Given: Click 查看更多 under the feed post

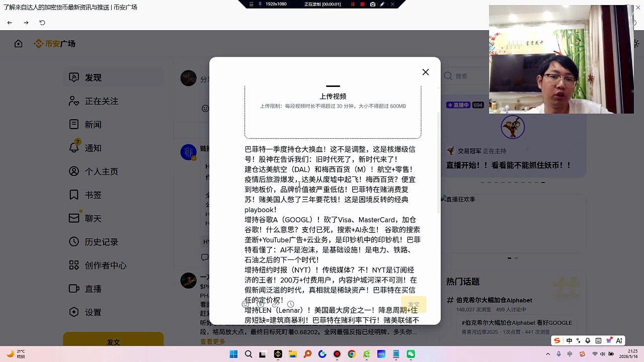Looking at the screenshot, I should click(213, 341).
